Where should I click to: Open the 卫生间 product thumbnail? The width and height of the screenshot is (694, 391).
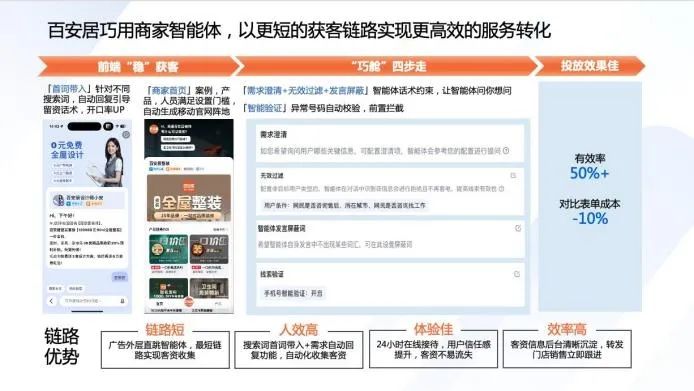coord(209,288)
